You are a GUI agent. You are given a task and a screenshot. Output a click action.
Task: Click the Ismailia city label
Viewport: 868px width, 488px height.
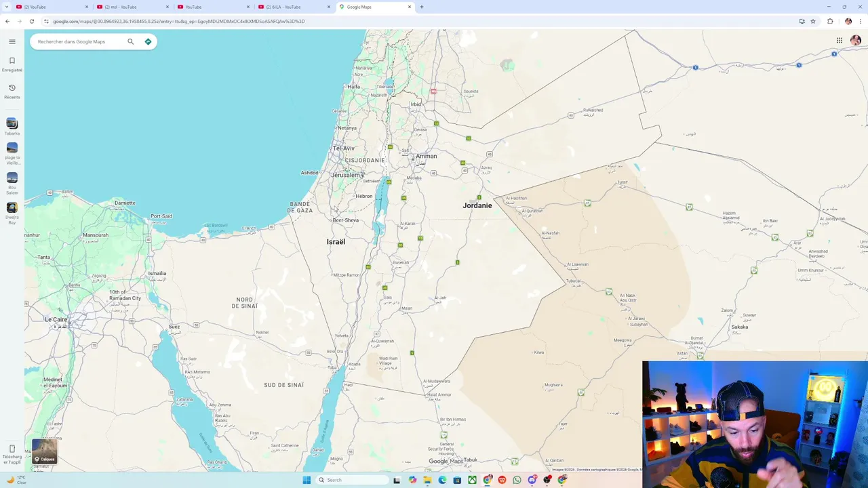point(157,274)
